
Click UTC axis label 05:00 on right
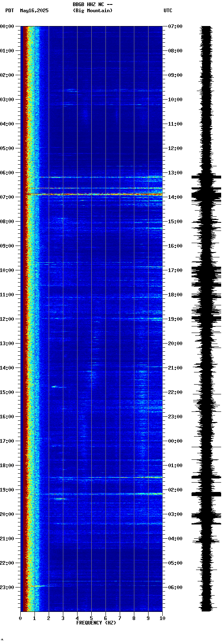(x=175, y=563)
